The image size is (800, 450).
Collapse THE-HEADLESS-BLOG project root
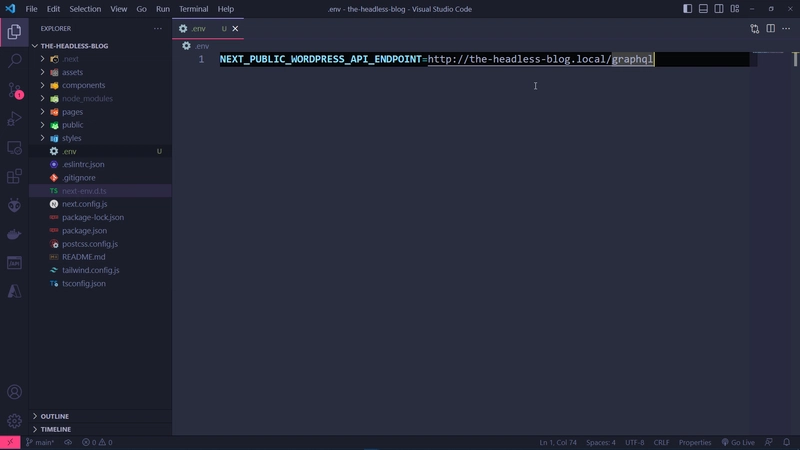tap(100, 46)
